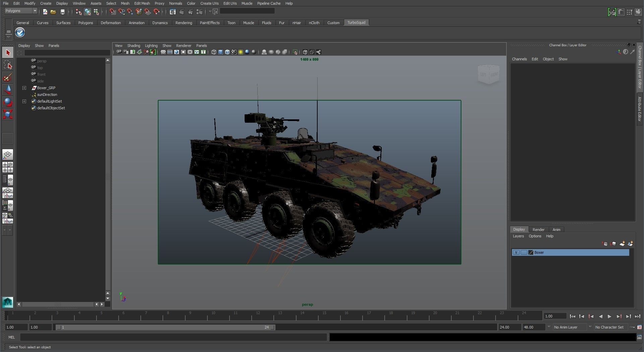Toggle Boxer layer visibility V box
The image size is (644, 352).
click(x=516, y=252)
